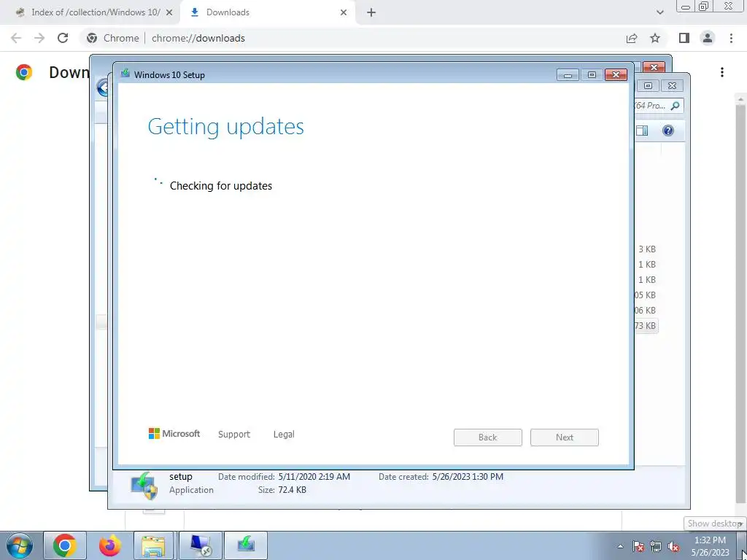Maximize the Windows 10 Setup window
The width and height of the screenshot is (747, 560).
(x=592, y=75)
